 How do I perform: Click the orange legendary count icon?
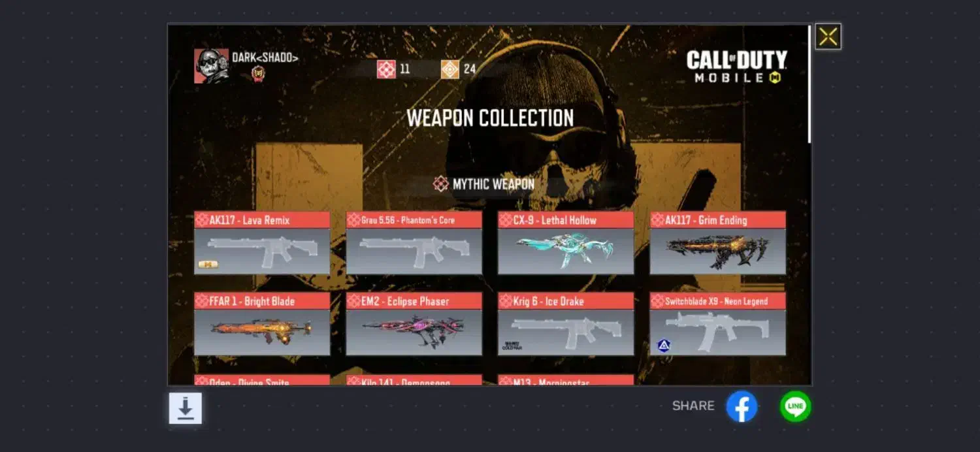click(450, 69)
